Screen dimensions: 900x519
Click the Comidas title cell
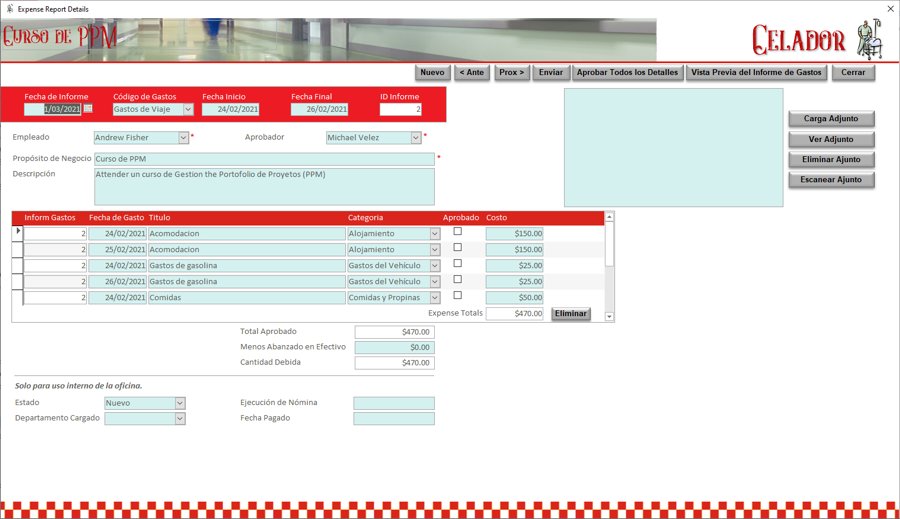pos(247,298)
